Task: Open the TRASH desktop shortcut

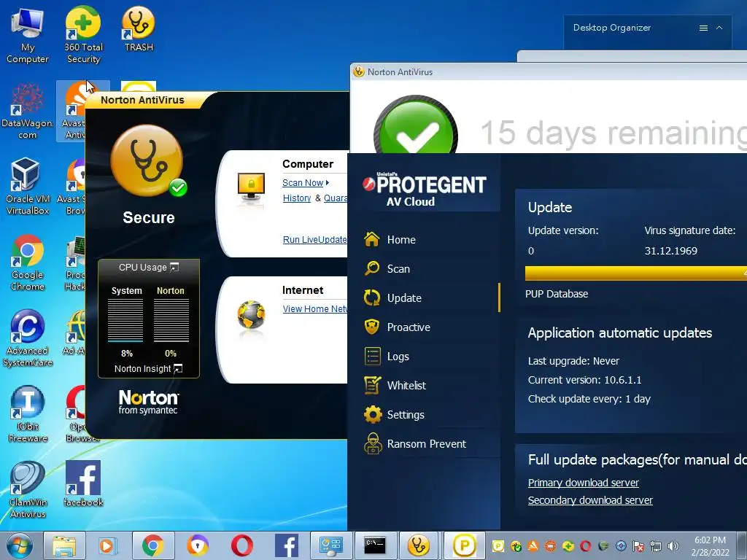Action: tap(139, 29)
